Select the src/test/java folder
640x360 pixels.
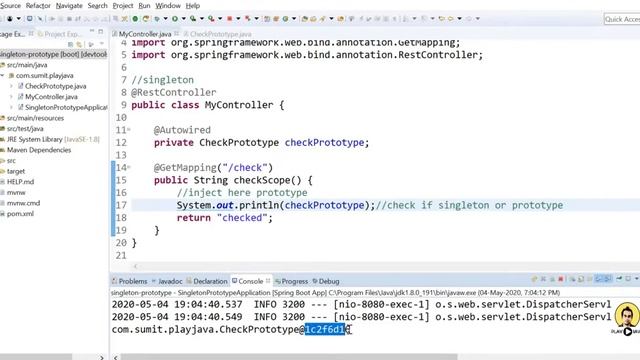(x=25, y=129)
